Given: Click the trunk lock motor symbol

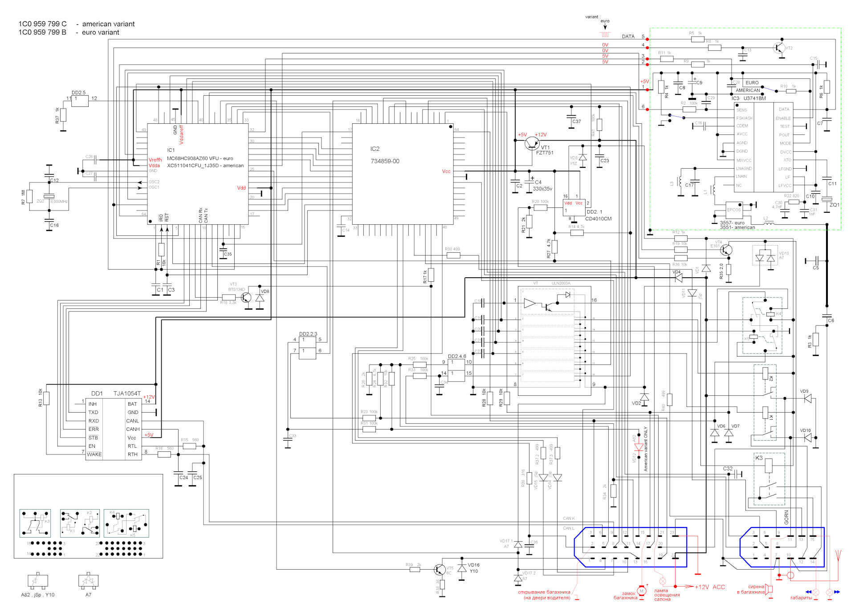Looking at the screenshot, I should (641, 591).
